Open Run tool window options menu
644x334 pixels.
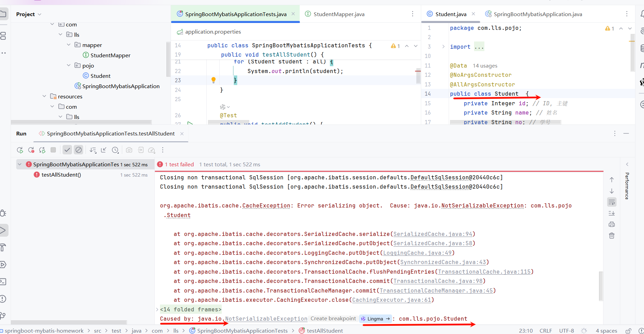tap(615, 133)
